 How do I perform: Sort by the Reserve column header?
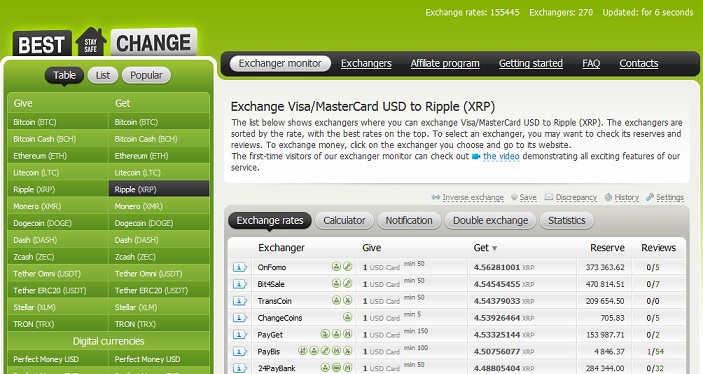click(x=607, y=248)
